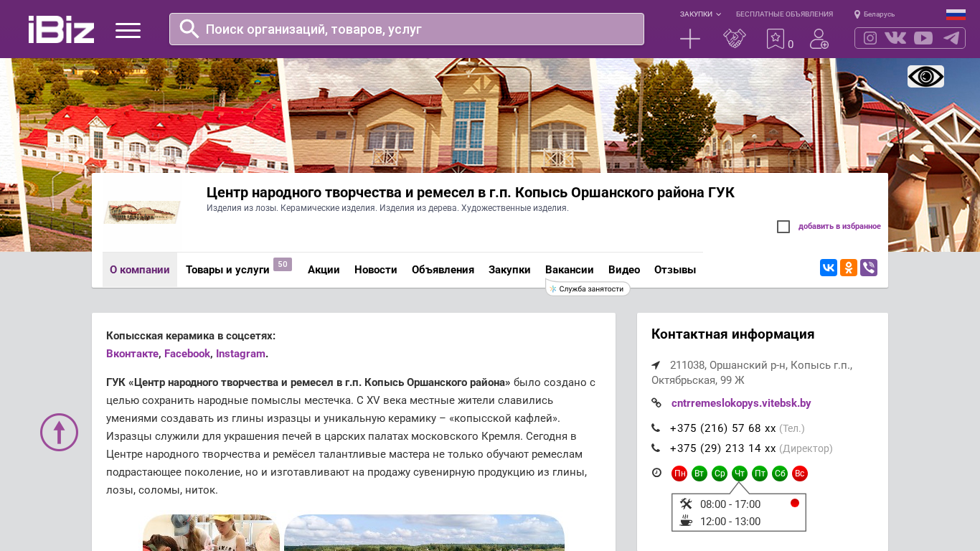Open iBiz Instagram page icon
The image size is (980, 551).
(x=870, y=38)
